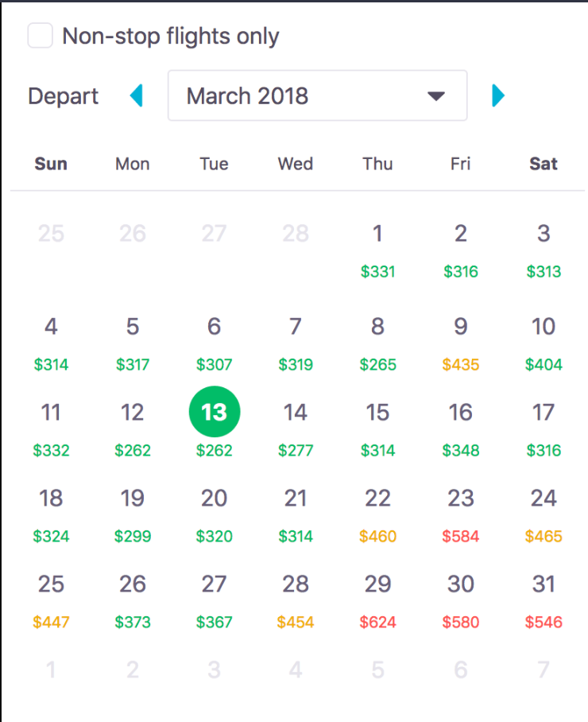The width and height of the screenshot is (588, 722).
Task: Select March 1 priced at $331
Action: 377,247
